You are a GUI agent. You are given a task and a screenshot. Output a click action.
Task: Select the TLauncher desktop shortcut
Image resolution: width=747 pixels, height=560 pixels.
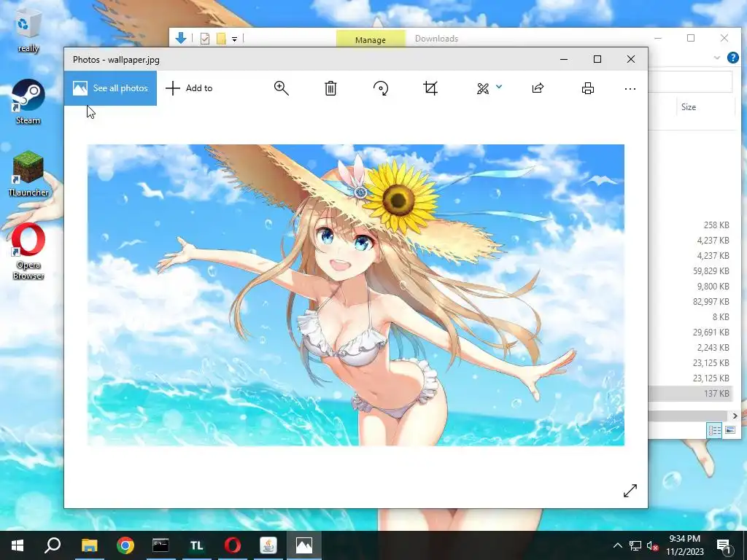[28, 174]
